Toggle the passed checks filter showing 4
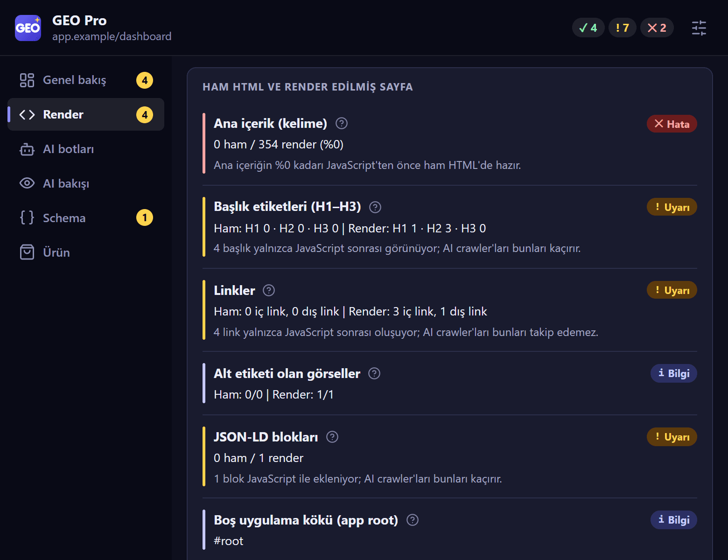 588,28
